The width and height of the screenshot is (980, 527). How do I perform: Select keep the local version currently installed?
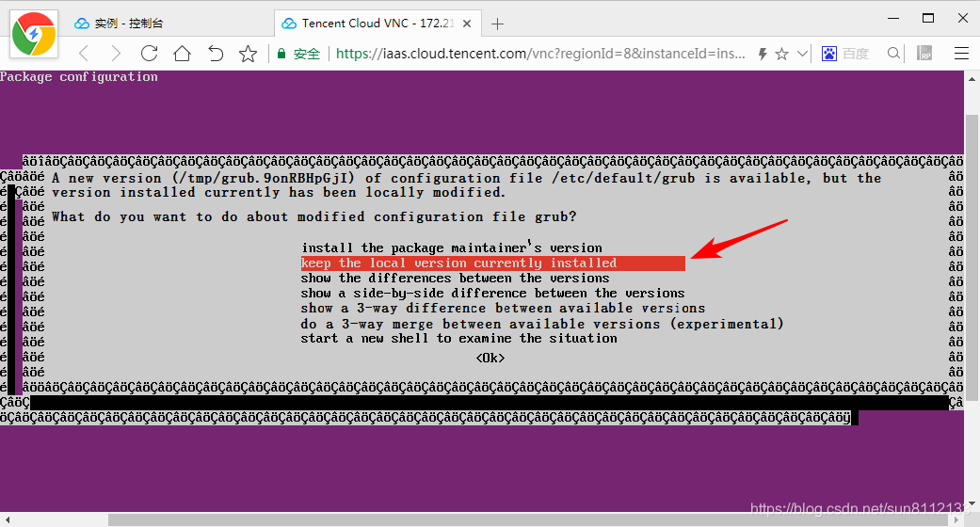pyautogui.click(x=492, y=263)
